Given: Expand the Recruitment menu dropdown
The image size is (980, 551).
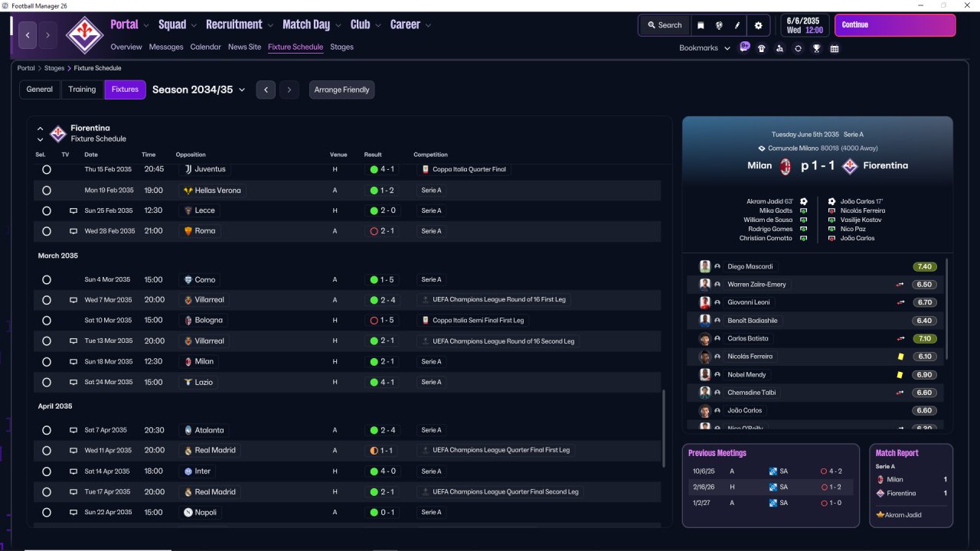Looking at the screenshot, I should tap(270, 25).
